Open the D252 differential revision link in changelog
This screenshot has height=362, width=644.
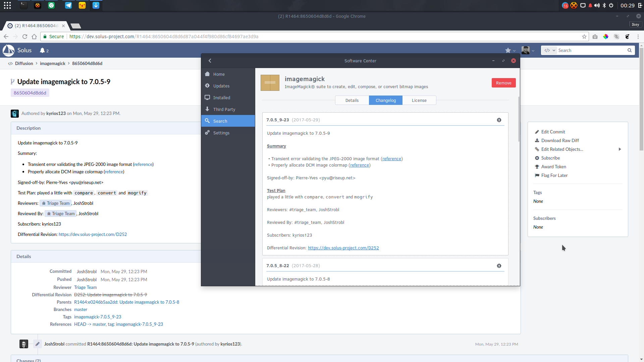[x=343, y=248]
